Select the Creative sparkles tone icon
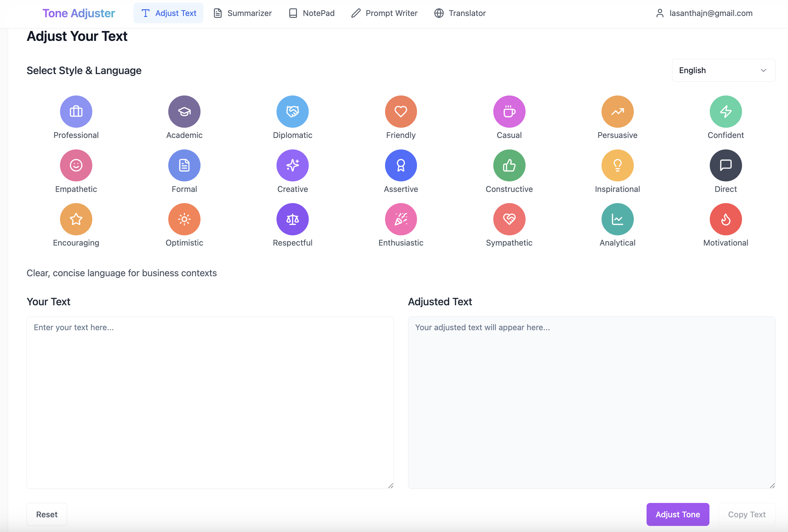Image resolution: width=788 pixels, height=532 pixels. click(292, 165)
